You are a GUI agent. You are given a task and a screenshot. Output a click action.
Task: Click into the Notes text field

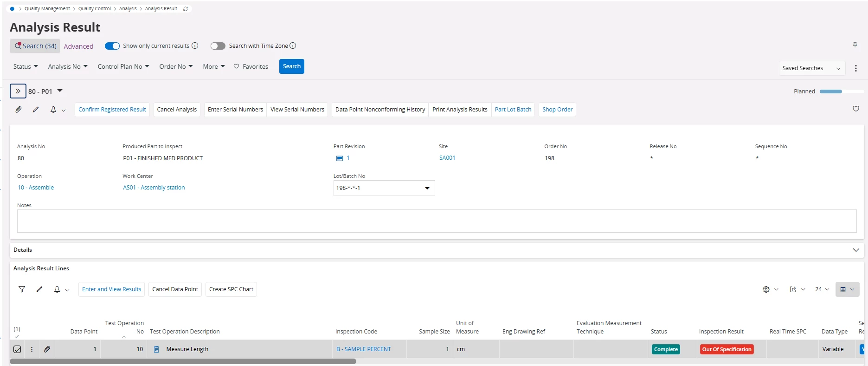point(437,221)
